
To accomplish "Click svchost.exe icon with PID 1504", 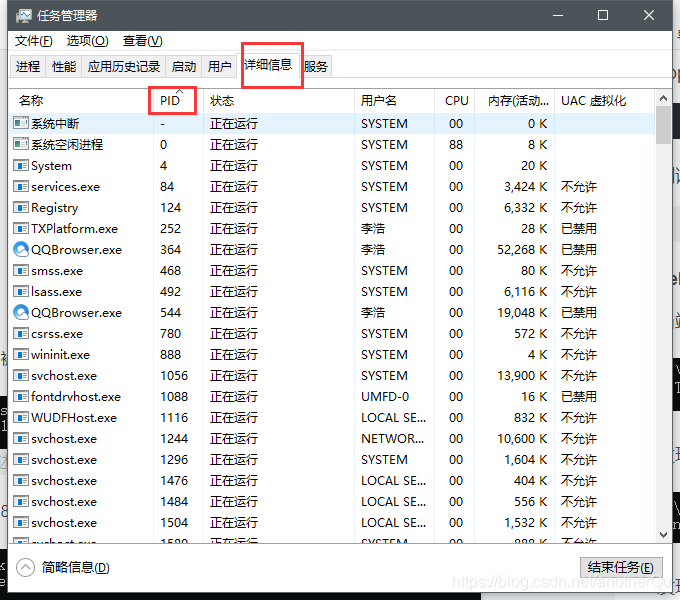I will click(x=21, y=522).
